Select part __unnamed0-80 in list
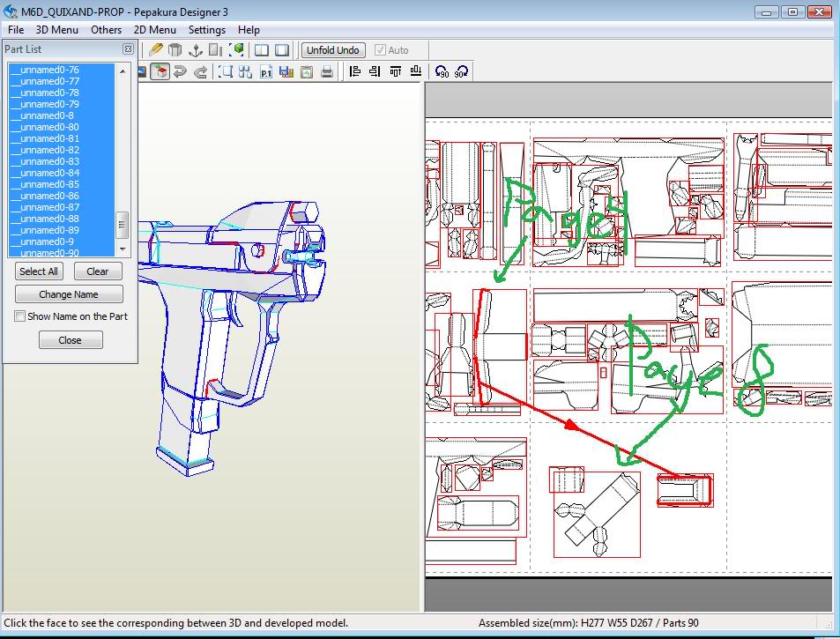Screen dimensions: 840x639 tap(62, 127)
